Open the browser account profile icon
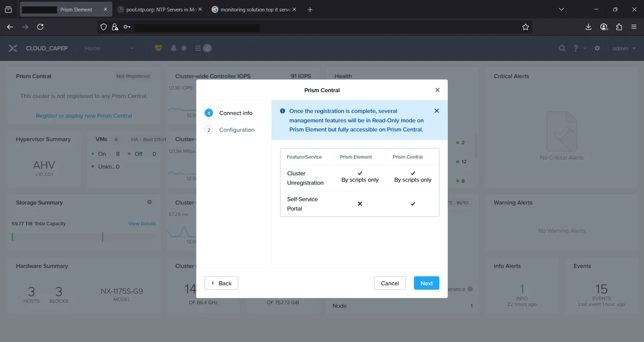 604,27
